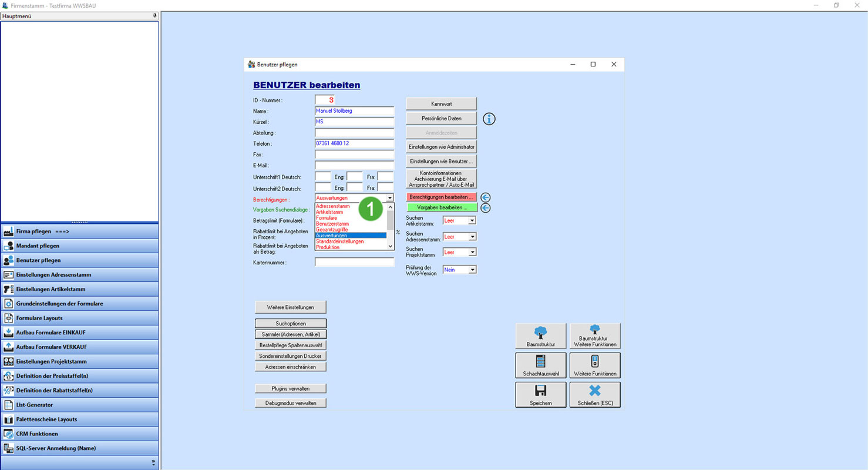
Task: Choose Benutzerstamm in the permissions list
Action: coord(351,224)
